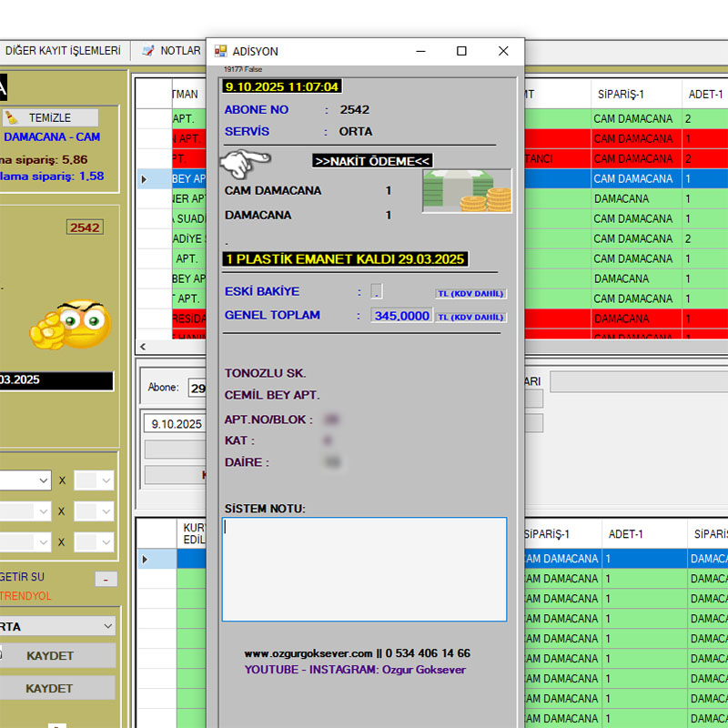728x728 pixels.
Task: Expand the first product combo box
Action: click(44, 480)
